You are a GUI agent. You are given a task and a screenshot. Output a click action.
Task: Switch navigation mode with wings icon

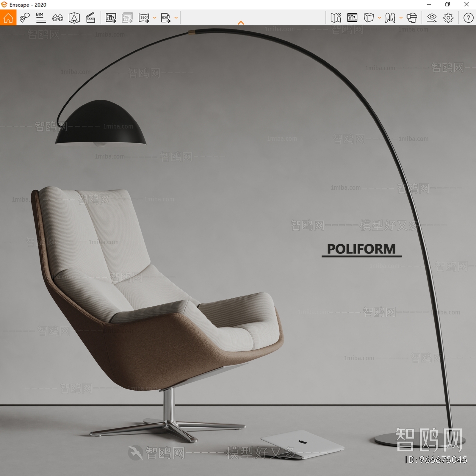tap(390, 18)
